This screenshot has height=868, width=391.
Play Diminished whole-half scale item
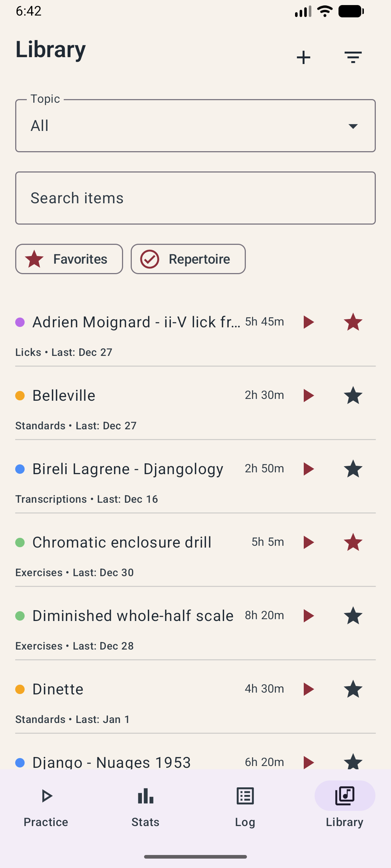[x=308, y=616]
